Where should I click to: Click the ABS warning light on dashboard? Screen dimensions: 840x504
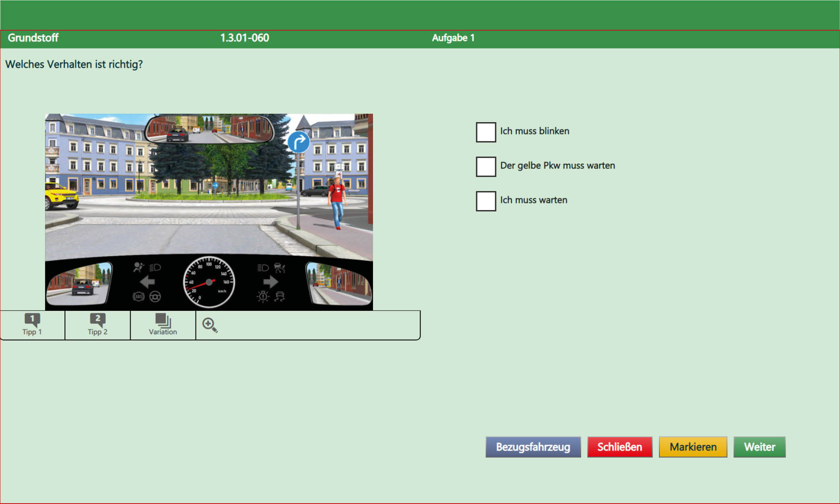click(x=138, y=297)
